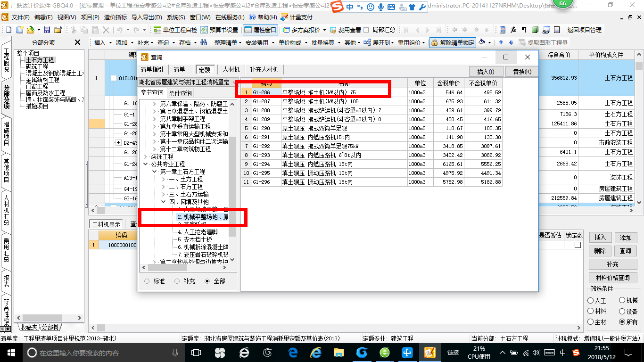Open Microsoft Edge from the taskbar
This screenshot has width=644, height=362.
tap(292, 352)
